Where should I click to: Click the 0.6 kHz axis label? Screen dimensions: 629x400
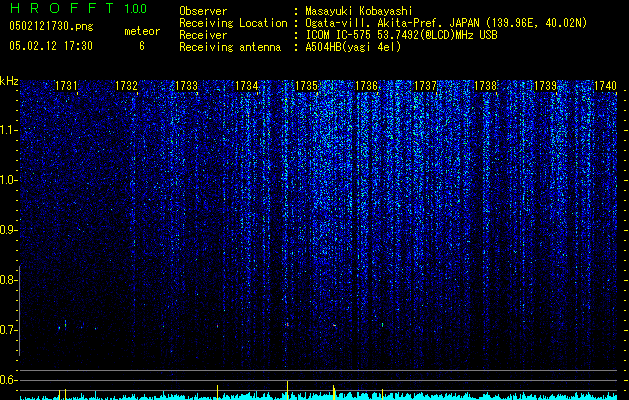coord(8,380)
